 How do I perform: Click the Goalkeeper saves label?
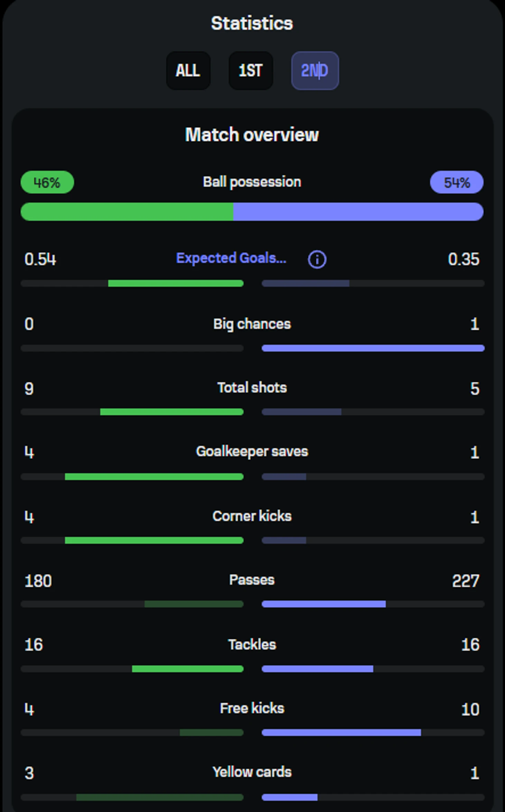pos(252,451)
